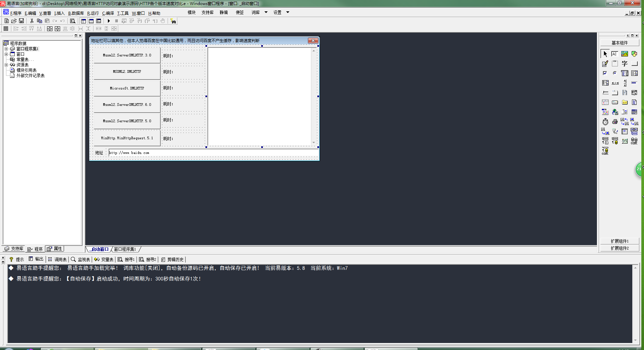The image size is (644, 350).
Task: Open the 词库 dropdown arrow
Action: [x=266, y=12]
